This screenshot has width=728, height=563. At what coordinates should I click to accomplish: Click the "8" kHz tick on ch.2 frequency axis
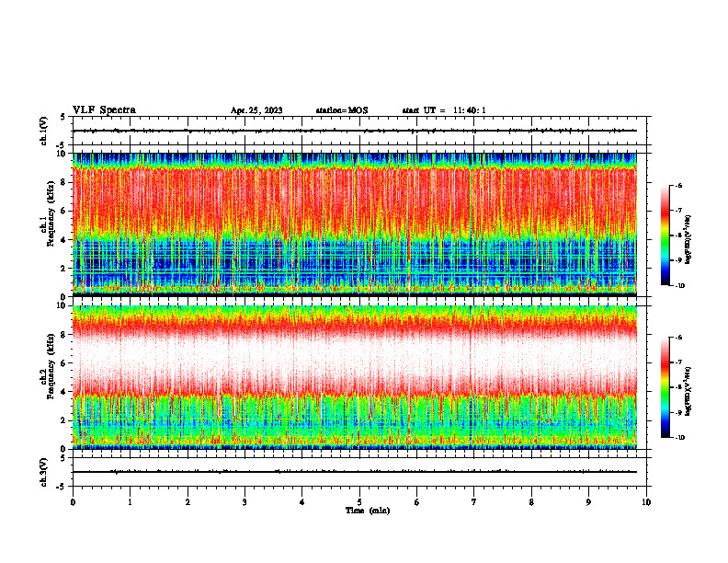[64, 335]
